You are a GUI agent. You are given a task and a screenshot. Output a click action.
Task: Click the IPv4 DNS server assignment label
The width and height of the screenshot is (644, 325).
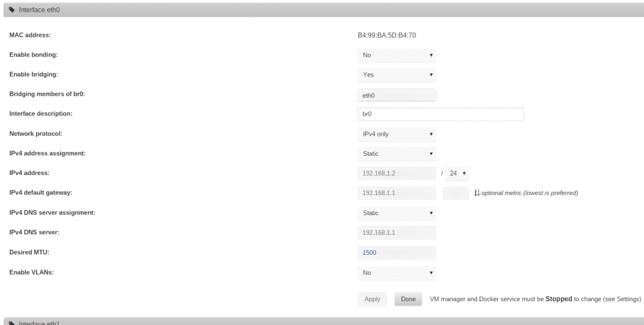click(52, 212)
